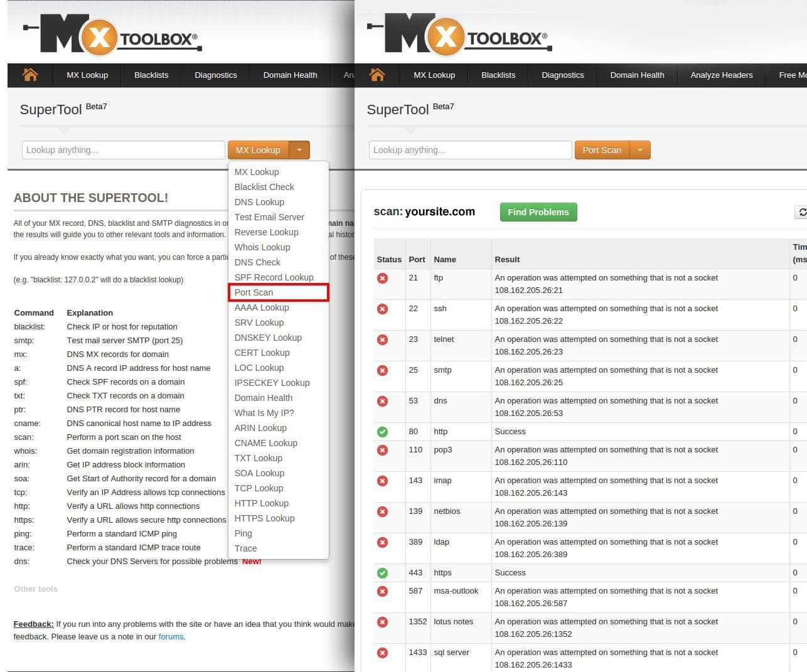Click the green Find Problems button
The image size is (807, 672).
coord(538,212)
